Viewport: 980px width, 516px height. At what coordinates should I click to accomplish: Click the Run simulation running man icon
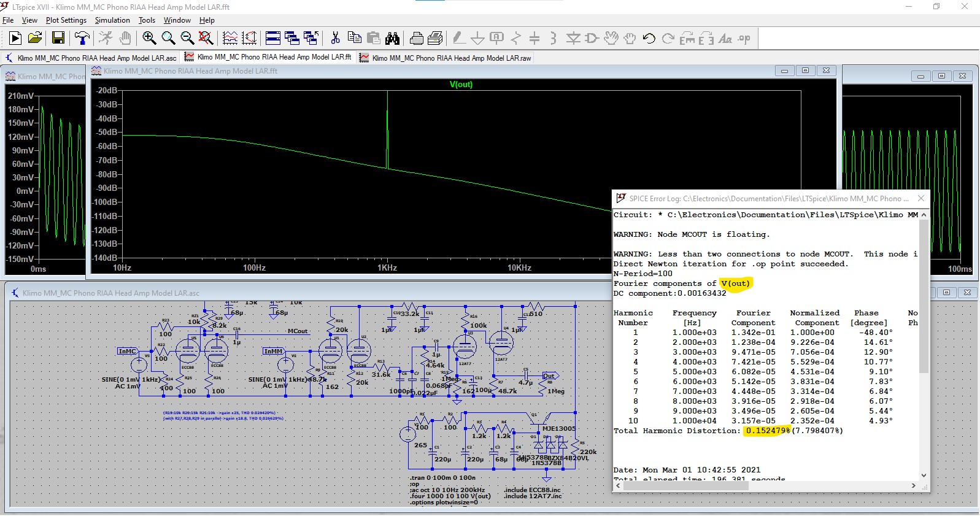click(106, 39)
